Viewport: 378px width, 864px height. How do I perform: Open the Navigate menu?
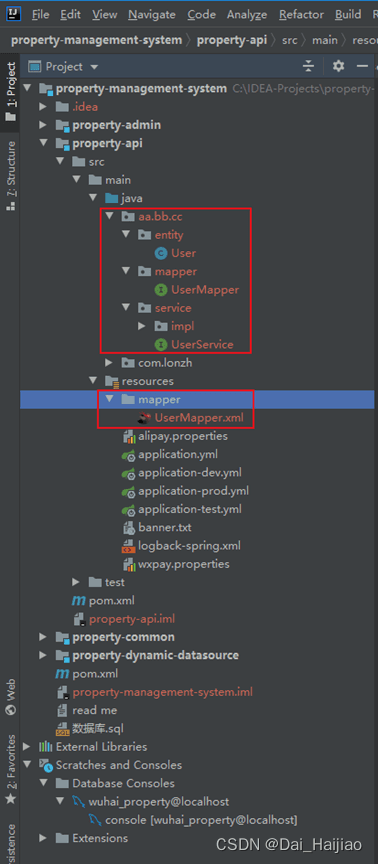tap(152, 15)
